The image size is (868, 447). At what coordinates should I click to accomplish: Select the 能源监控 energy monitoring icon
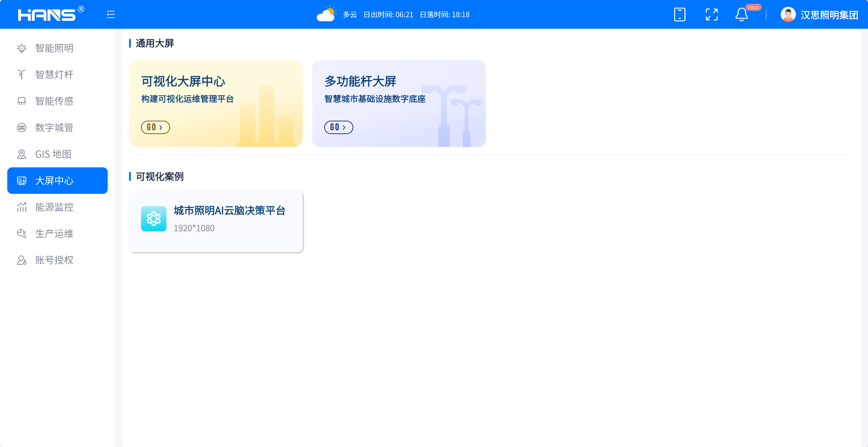point(22,207)
